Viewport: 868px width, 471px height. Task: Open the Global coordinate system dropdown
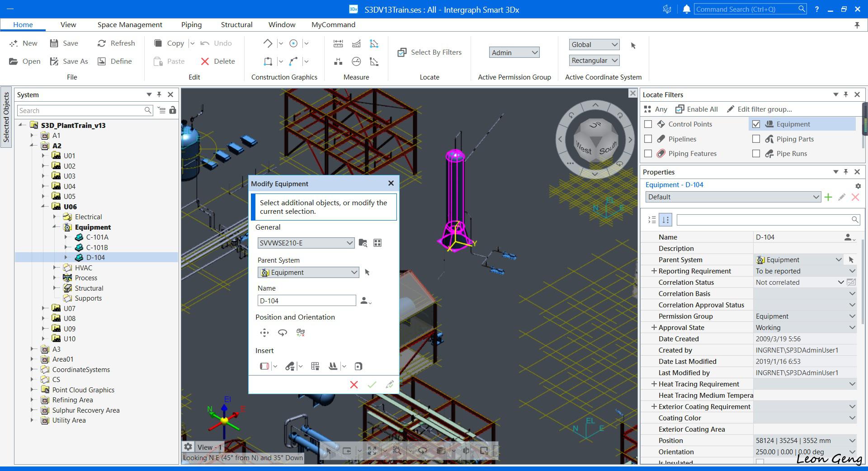[594, 44]
